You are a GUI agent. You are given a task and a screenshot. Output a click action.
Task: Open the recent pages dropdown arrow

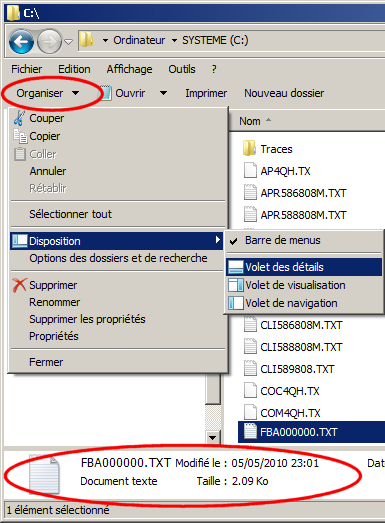68,42
